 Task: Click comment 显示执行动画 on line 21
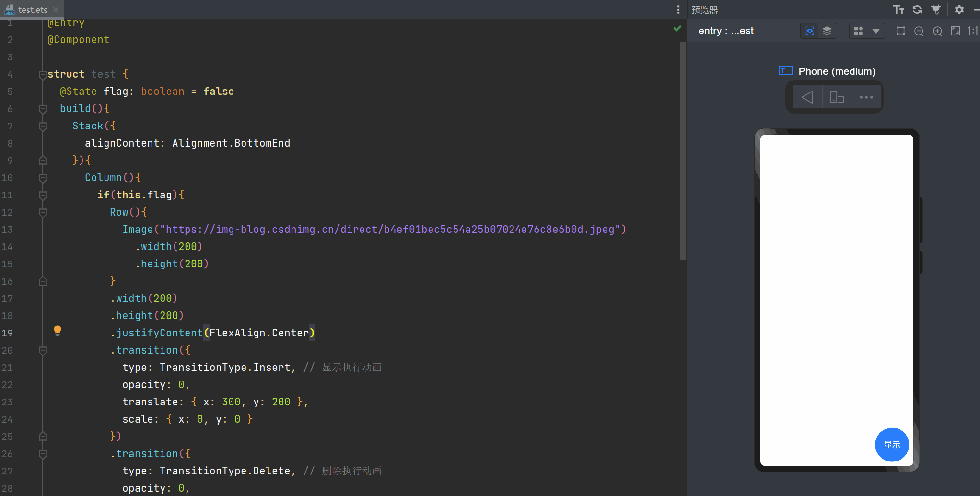pos(352,368)
